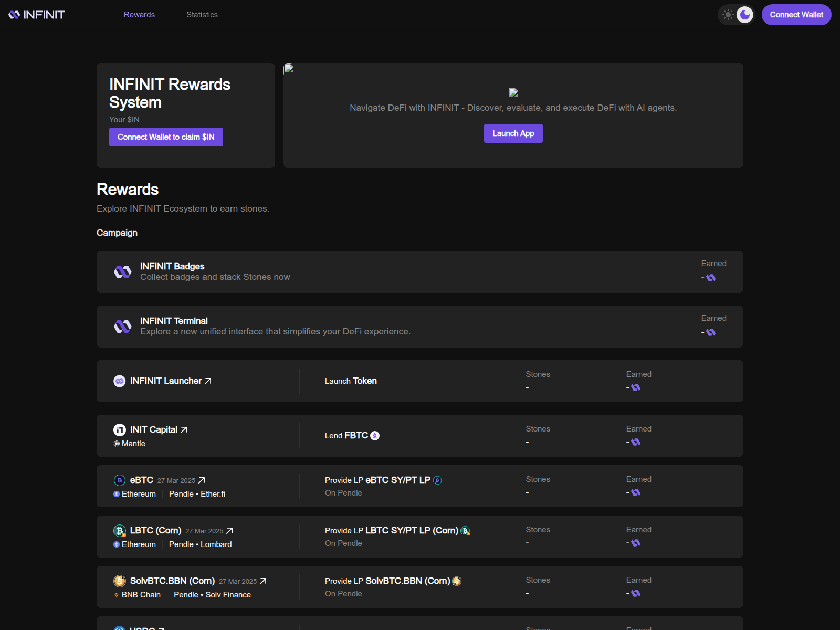Click LBTC SY/PT LP (Corn) token icon
The height and width of the screenshot is (630, 840).
465,531
